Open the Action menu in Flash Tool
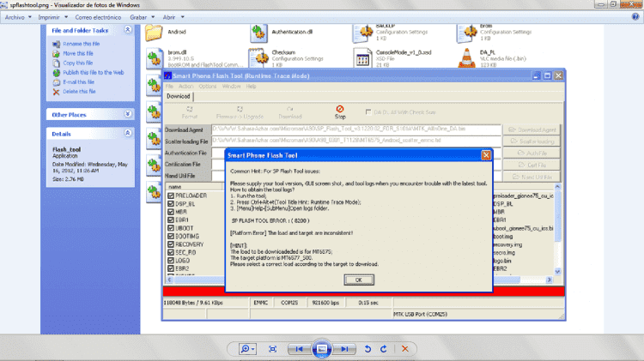The width and height of the screenshot is (644, 361). [185, 86]
